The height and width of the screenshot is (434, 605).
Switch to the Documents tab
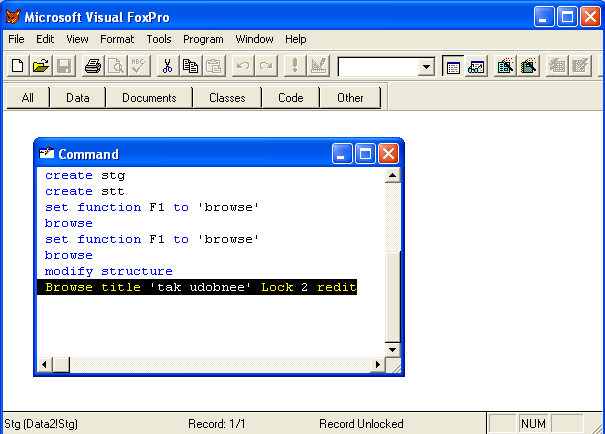coord(149,98)
